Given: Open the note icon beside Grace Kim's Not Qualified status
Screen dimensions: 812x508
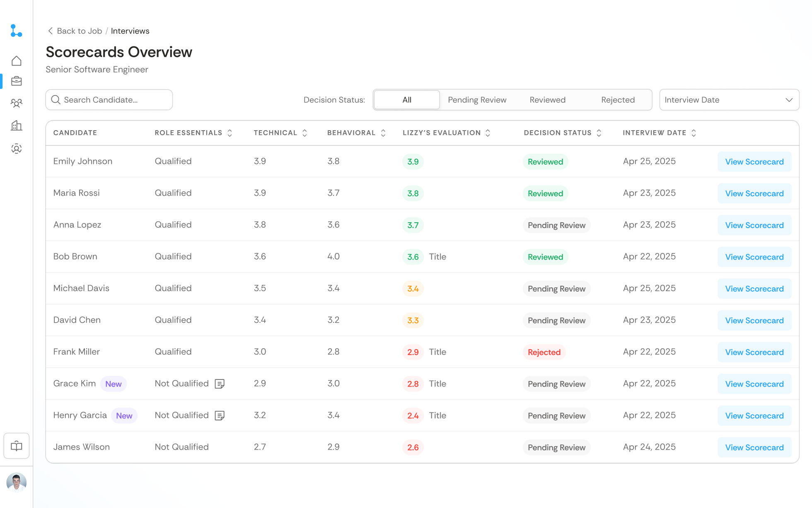Looking at the screenshot, I should point(220,384).
